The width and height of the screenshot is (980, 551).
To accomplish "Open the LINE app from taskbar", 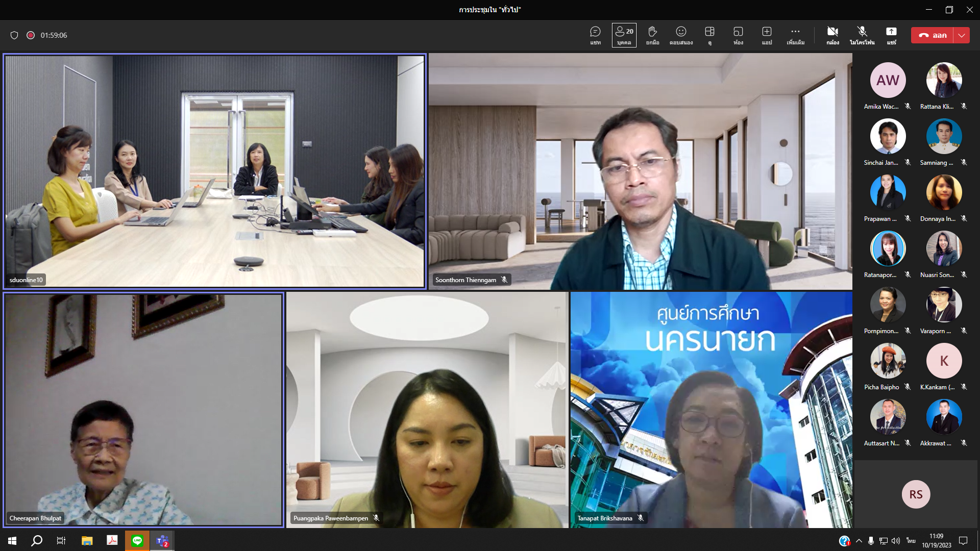I will 137,541.
